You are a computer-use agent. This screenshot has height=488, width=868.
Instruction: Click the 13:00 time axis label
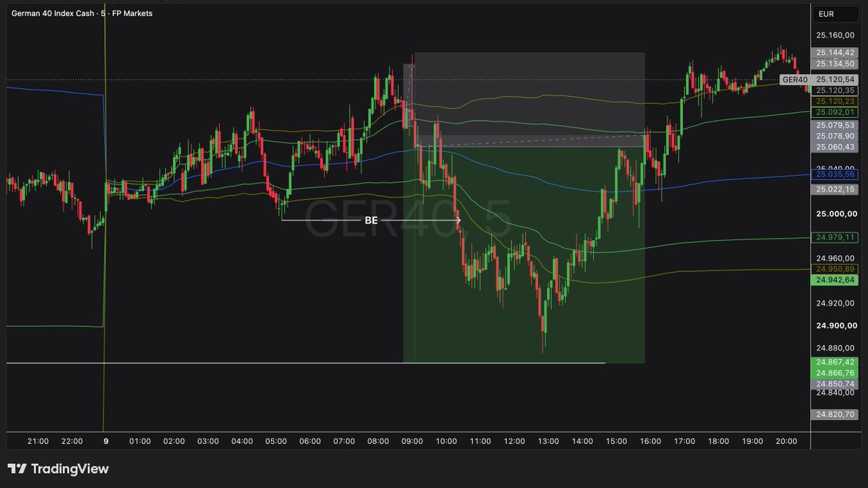tap(548, 441)
